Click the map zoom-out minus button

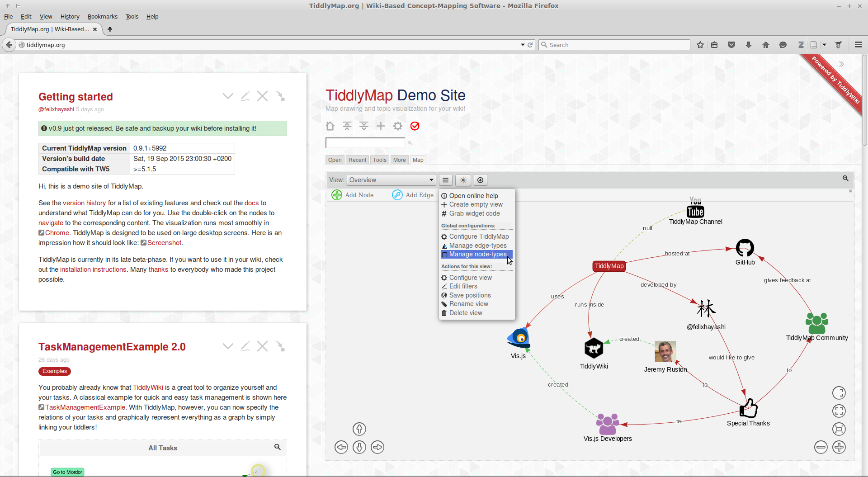(x=821, y=447)
